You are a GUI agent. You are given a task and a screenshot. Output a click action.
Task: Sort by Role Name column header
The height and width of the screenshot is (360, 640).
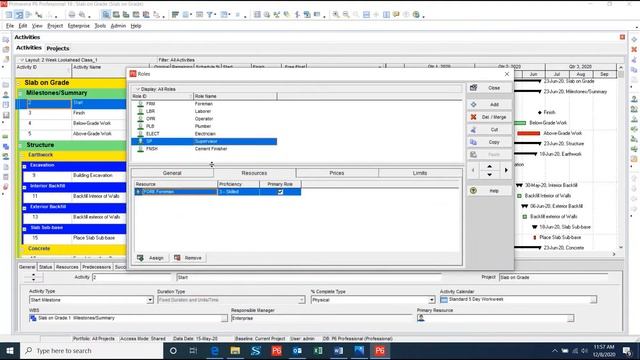click(x=235, y=96)
